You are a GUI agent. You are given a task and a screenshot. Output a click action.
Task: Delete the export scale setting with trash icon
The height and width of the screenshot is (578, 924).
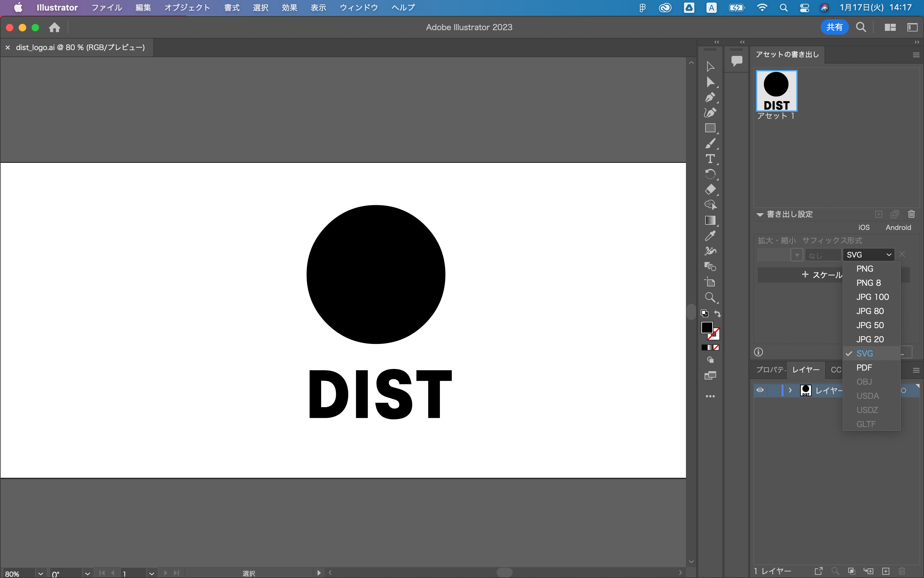[x=911, y=214]
